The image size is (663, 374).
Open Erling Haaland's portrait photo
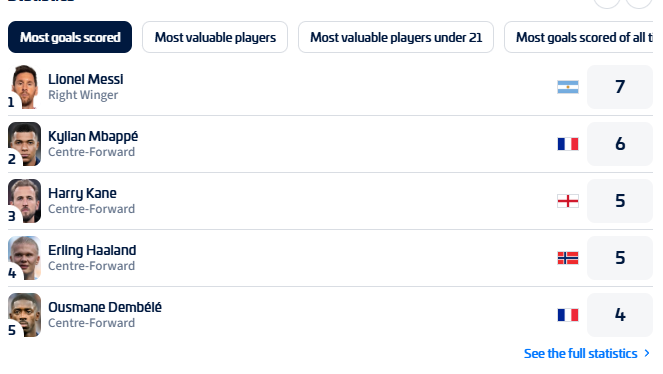25,258
